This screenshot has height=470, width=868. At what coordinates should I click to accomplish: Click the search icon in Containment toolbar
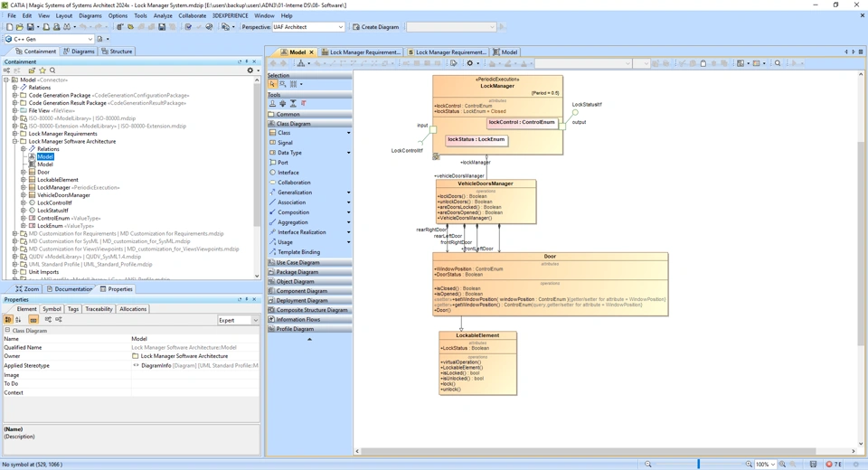click(x=52, y=70)
